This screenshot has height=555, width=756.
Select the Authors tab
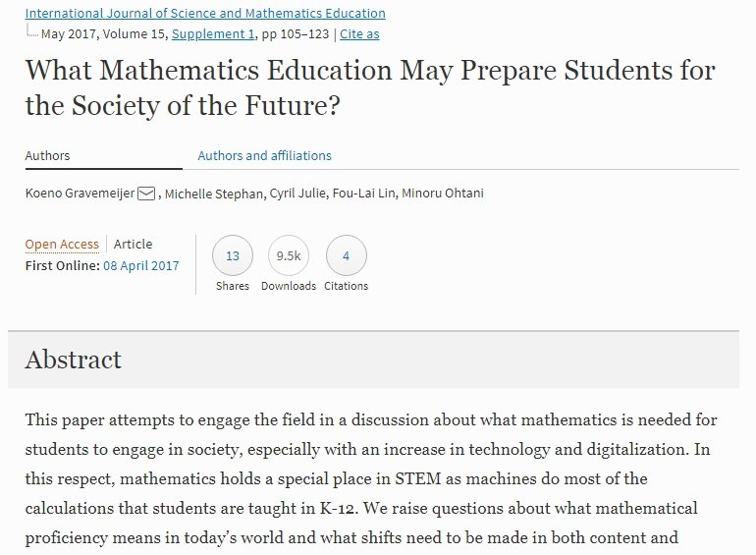point(47,155)
